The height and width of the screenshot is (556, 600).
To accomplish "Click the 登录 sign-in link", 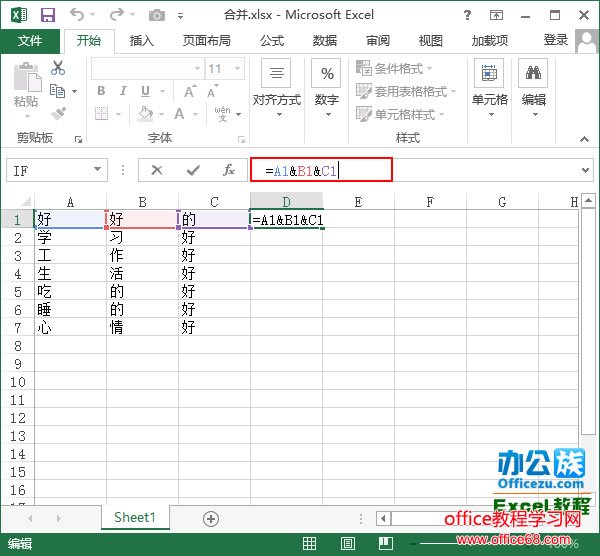I will pos(556,40).
